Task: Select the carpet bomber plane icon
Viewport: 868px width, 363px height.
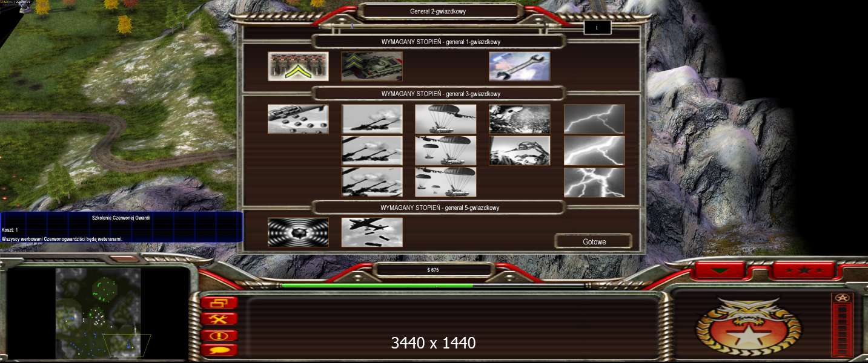Action: pos(372,232)
